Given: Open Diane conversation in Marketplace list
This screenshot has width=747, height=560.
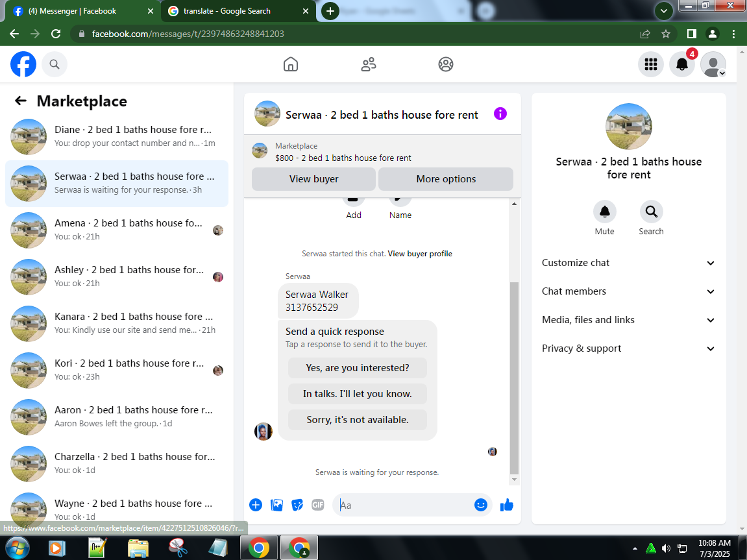Looking at the screenshot, I should coord(117,137).
